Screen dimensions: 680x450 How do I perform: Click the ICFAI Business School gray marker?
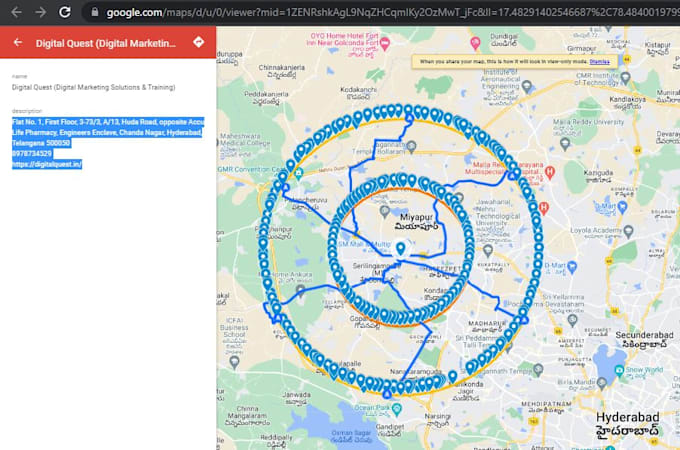click(x=235, y=361)
